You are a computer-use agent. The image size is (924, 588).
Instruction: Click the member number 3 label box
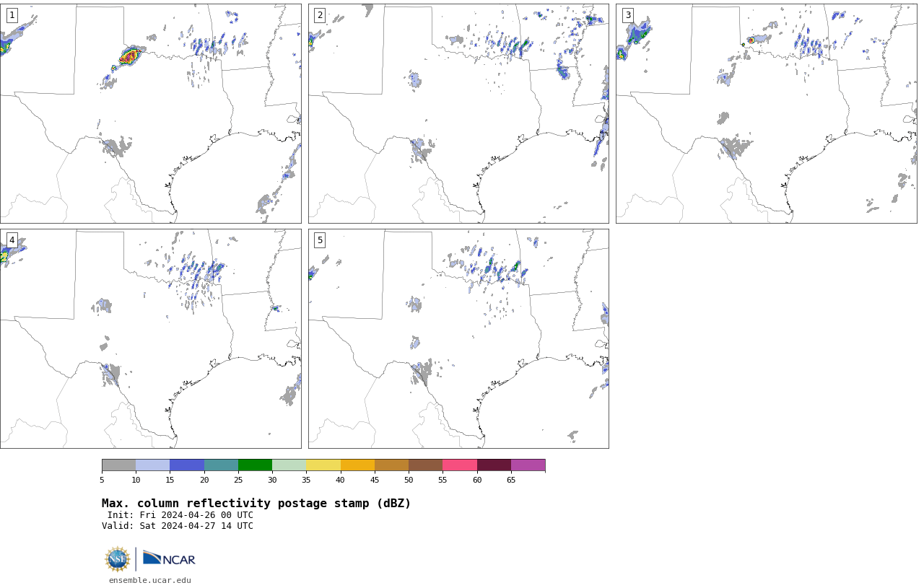(x=628, y=15)
